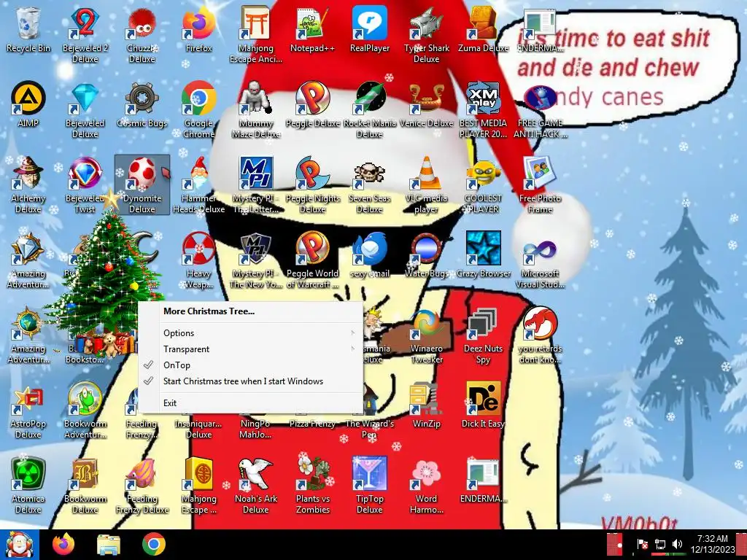
Task: Select the Alchemy Deluxe icon
Action: 28,184
